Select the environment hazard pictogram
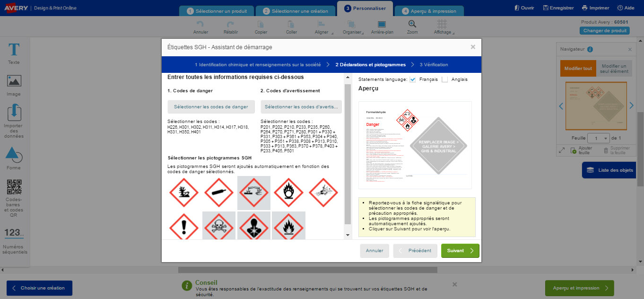The width and height of the screenshot is (644, 299). (184, 193)
